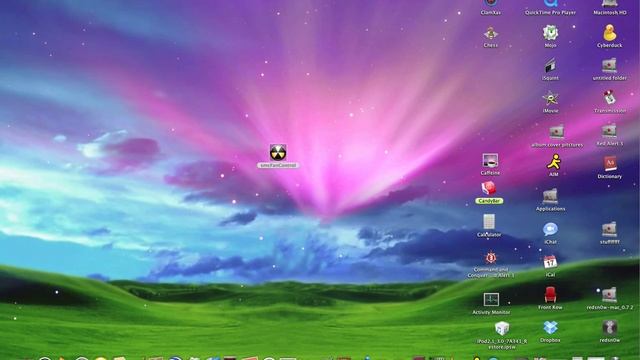Viewport: 640px width, 360px height.
Task: Click the highlighted CandyBar icon
Action: point(489,189)
